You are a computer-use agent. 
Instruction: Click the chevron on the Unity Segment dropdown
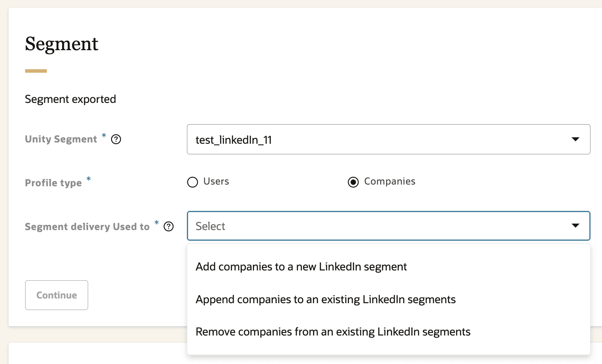(576, 139)
